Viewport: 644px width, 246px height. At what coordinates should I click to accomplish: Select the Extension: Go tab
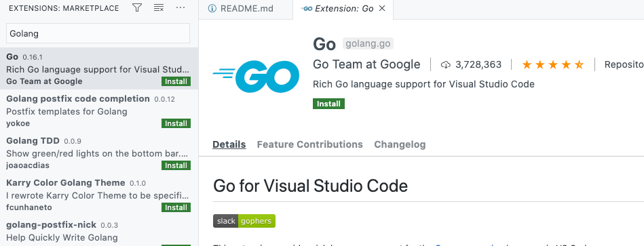coord(343,9)
